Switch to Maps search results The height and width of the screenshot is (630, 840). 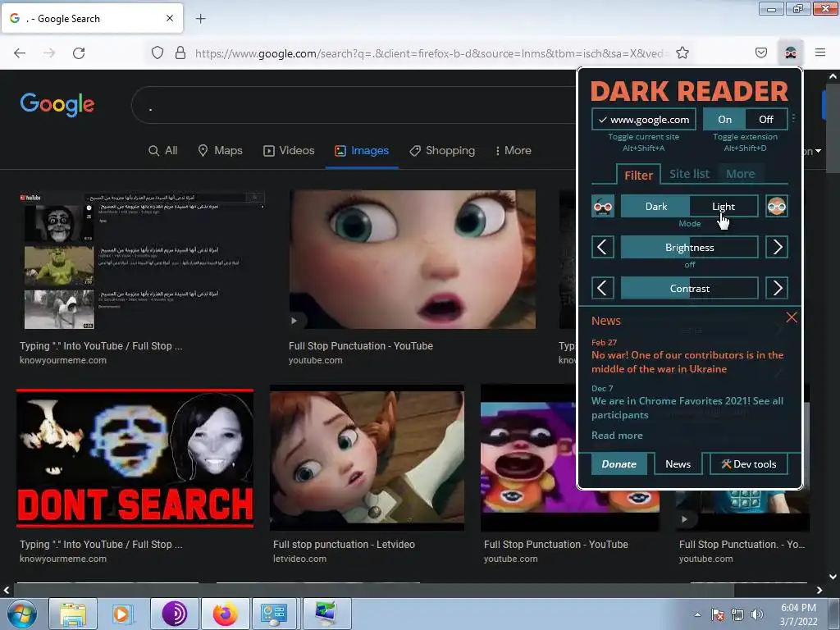(x=220, y=151)
